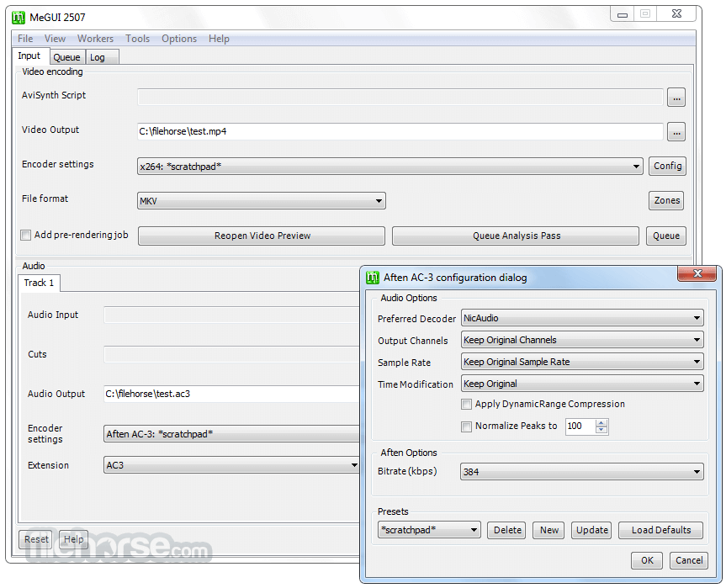Open the Zones button
Screen dimensions: 726x588
pos(667,200)
